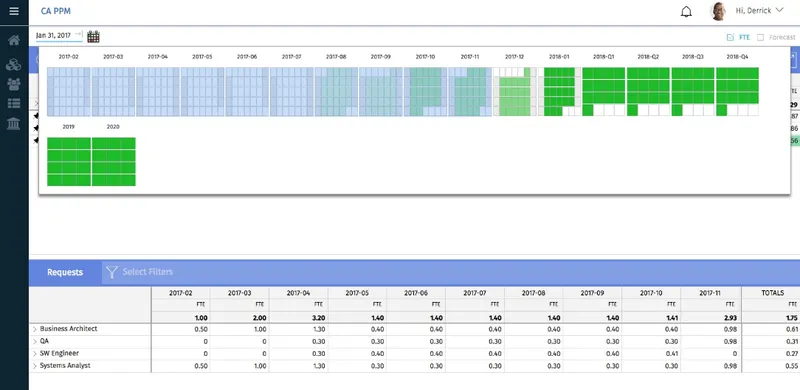
Task: Open the projects cubes sidebar icon
Action: point(14,64)
